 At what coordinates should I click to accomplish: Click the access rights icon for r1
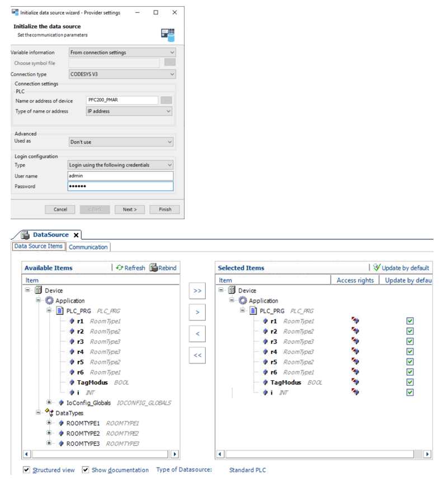click(x=355, y=321)
